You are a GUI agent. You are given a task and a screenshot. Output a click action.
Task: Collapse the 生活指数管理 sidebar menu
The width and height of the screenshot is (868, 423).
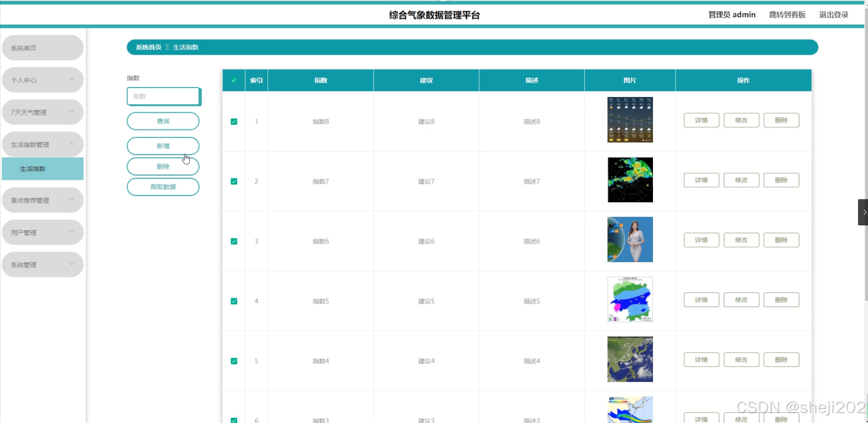42,144
